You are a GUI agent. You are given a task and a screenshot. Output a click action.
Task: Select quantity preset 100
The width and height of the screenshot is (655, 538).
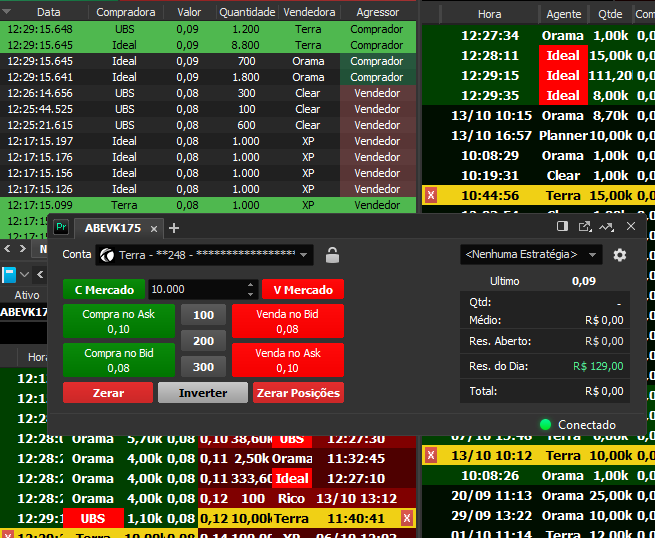203,315
